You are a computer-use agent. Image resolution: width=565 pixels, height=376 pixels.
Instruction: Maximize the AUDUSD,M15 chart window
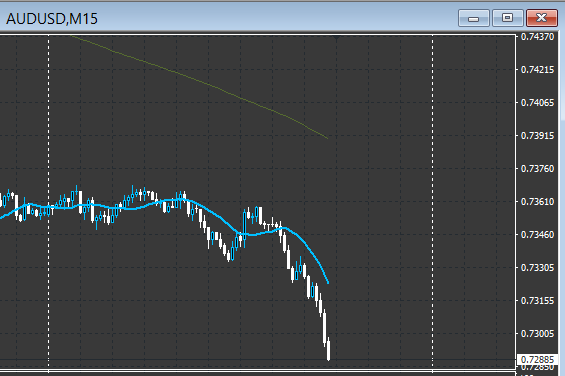tap(507, 18)
